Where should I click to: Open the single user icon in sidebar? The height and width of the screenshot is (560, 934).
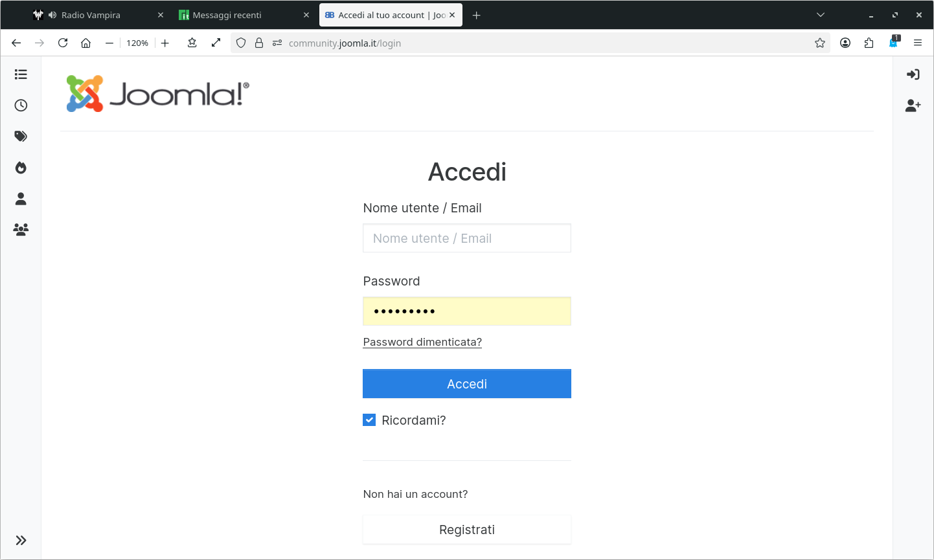21,199
